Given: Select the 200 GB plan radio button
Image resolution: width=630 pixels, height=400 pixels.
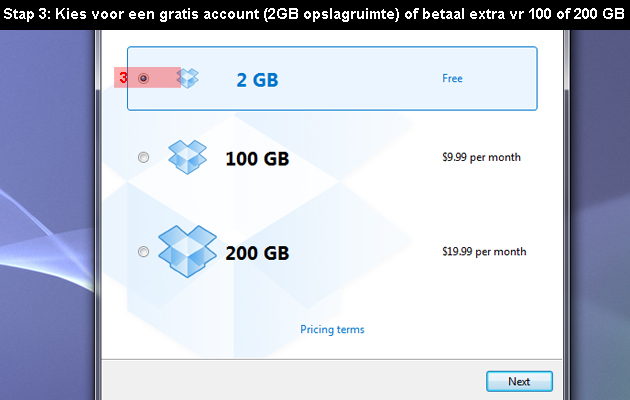Looking at the screenshot, I should click(143, 252).
